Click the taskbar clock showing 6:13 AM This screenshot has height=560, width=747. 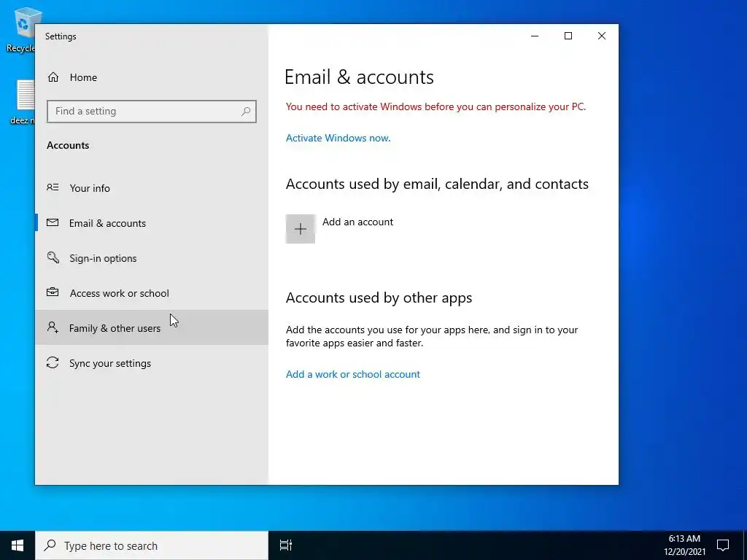click(x=684, y=539)
